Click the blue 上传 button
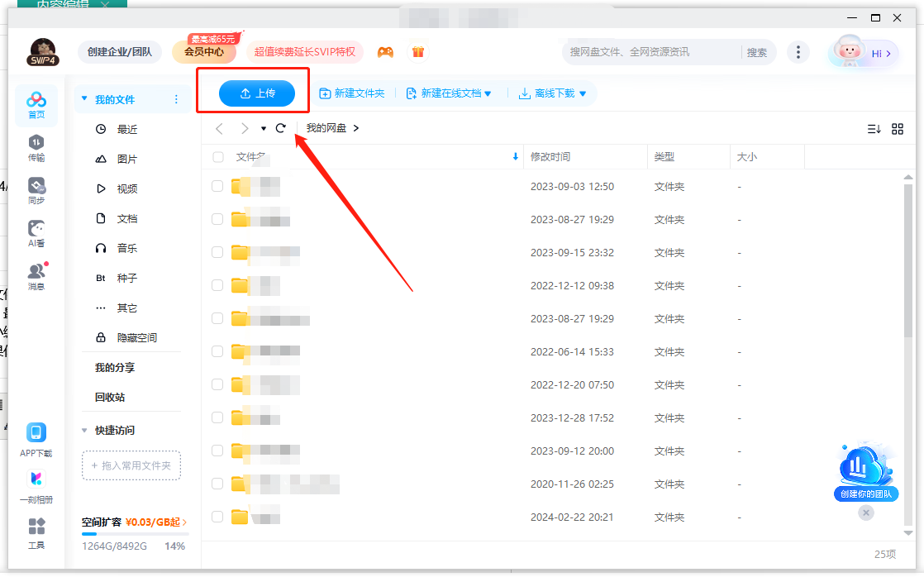Viewport: 924px width, 577px height. (257, 93)
